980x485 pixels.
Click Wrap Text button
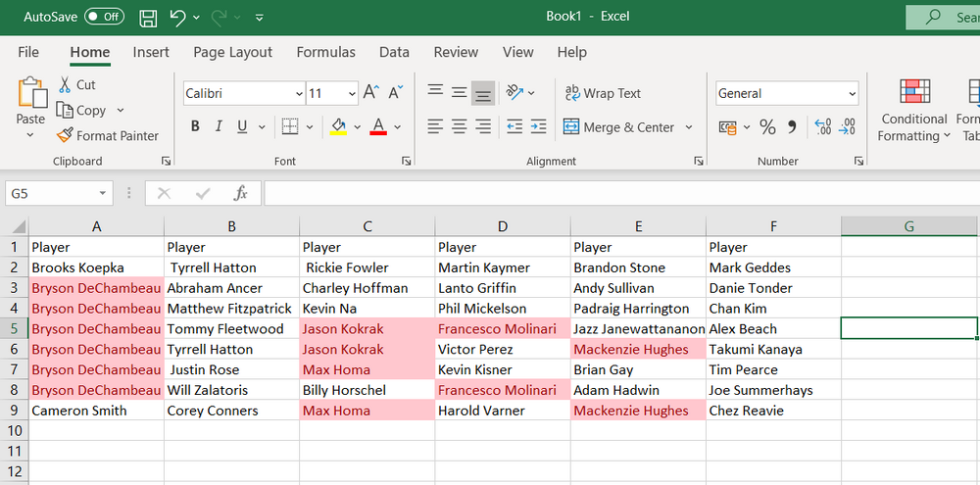603,94
